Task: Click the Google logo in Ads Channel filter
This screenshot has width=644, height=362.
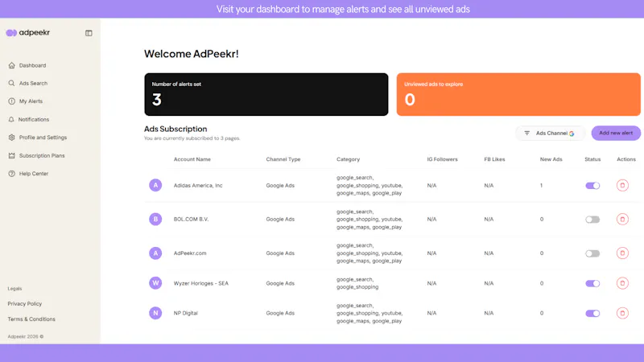Action: pyautogui.click(x=572, y=134)
